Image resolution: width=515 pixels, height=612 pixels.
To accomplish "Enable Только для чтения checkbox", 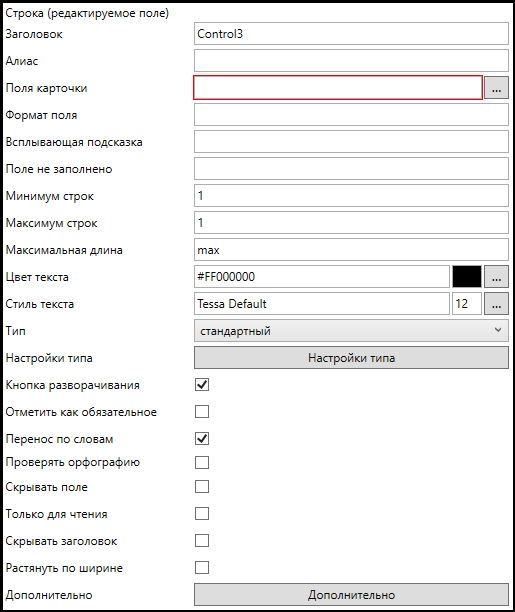I will 202,514.
